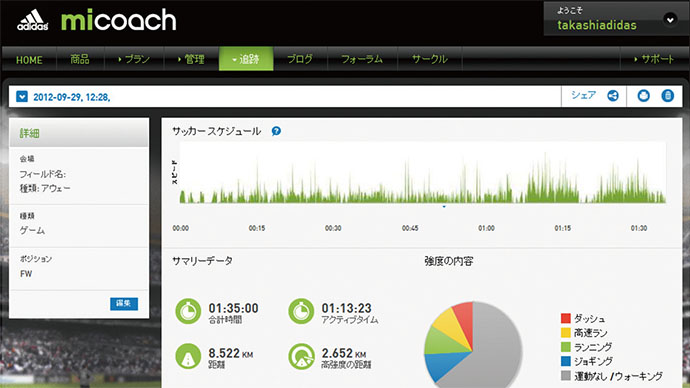The width and height of the screenshot is (690, 388).
Task: Expand the サポート menu
Action: (x=654, y=59)
